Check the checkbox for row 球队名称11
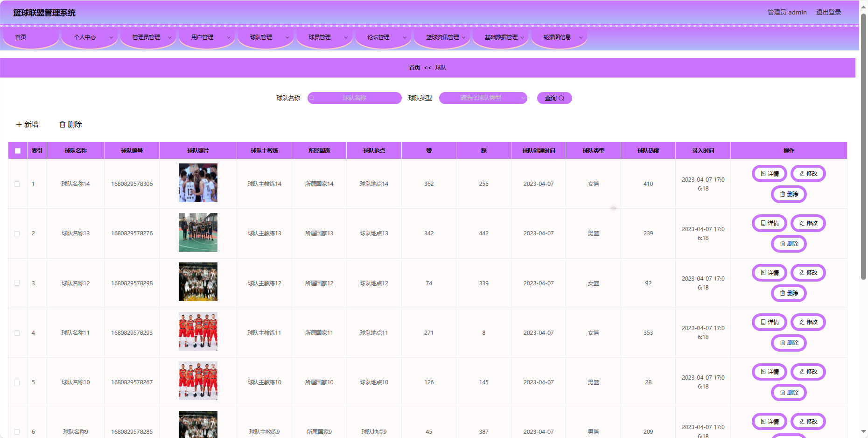Image resolution: width=868 pixels, height=438 pixels. click(17, 333)
